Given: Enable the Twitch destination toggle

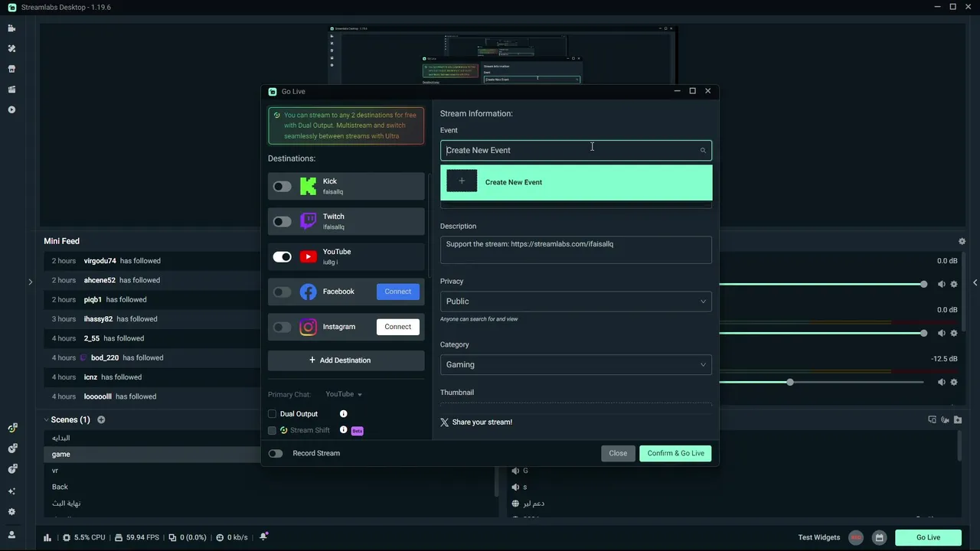Looking at the screenshot, I should point(283,222).
